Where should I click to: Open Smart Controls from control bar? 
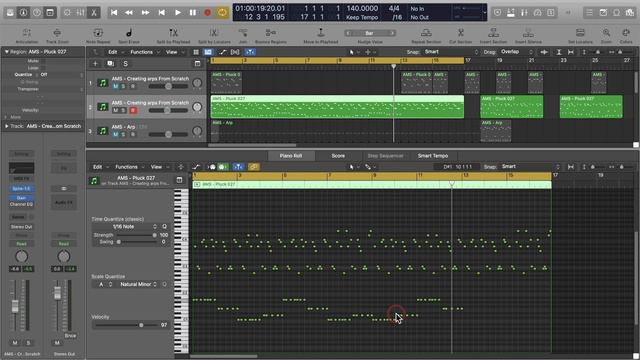pos(67,13)
